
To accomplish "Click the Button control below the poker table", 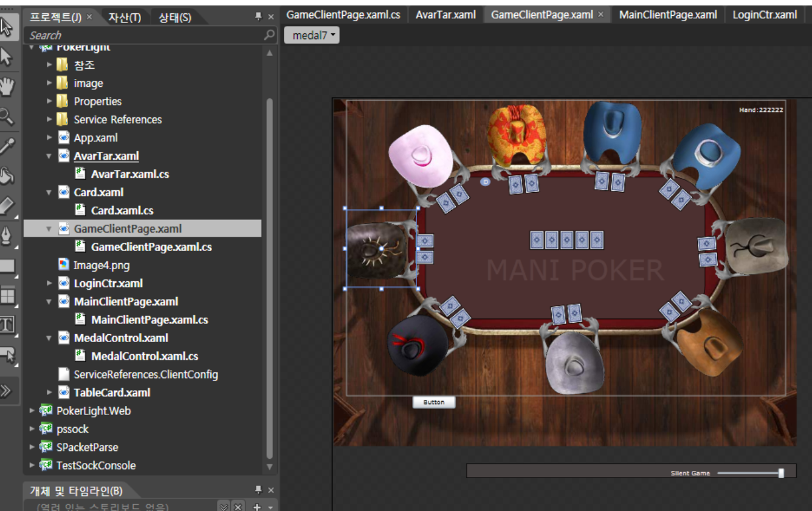I will (433, 402).
